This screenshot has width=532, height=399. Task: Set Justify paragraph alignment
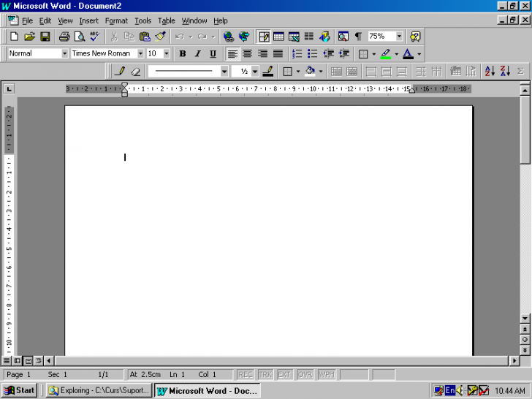[x=278, y=53]
